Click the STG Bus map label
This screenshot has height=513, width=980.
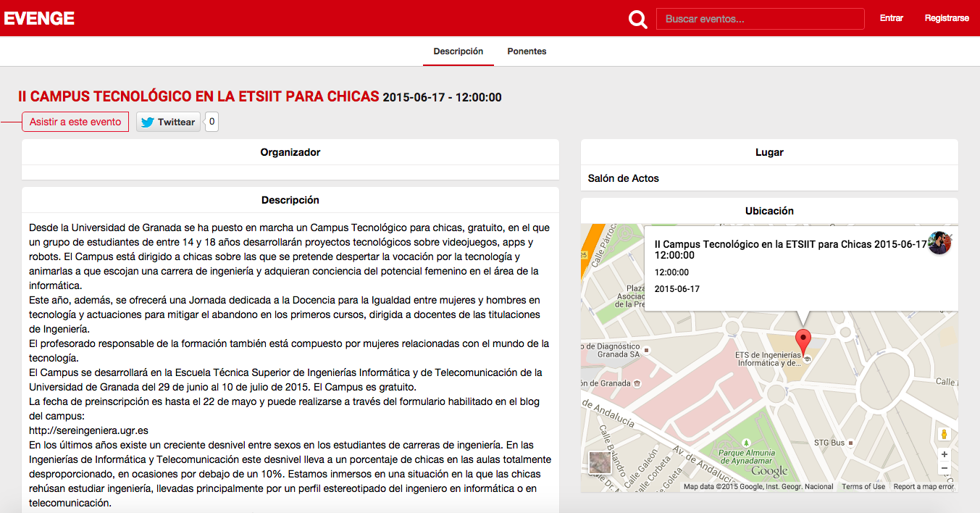point(829,442)
